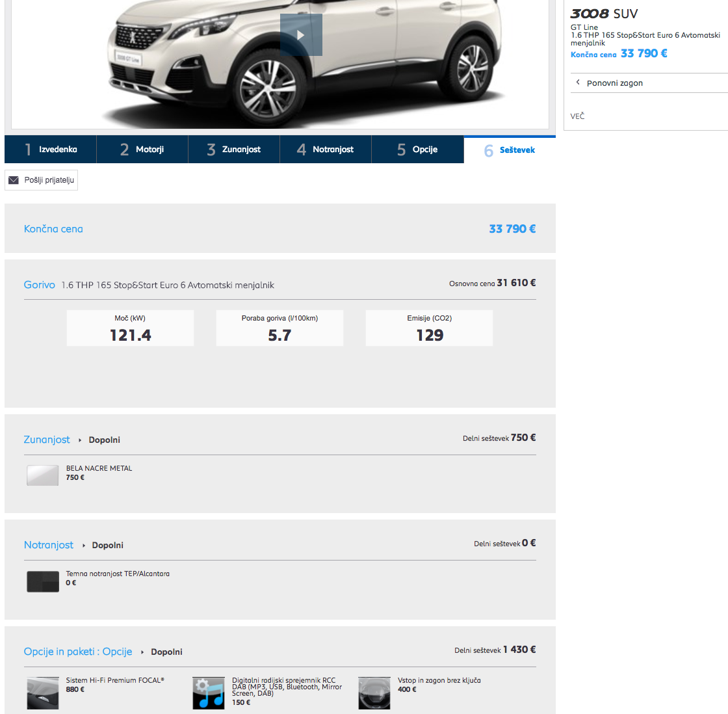
Task: Open the Zunanjost section heading link
Action: (47, 440)
